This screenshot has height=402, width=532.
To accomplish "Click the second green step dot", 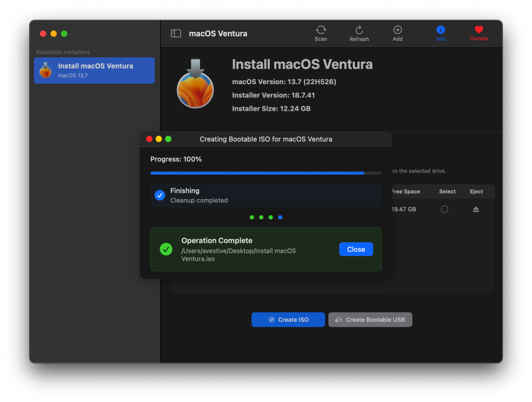I will tap(261, 217).
